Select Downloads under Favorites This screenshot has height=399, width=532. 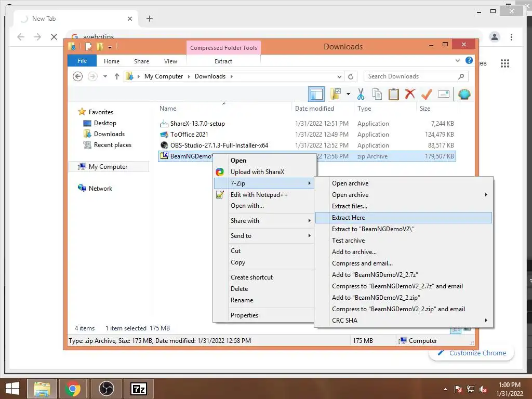point(109,134)
